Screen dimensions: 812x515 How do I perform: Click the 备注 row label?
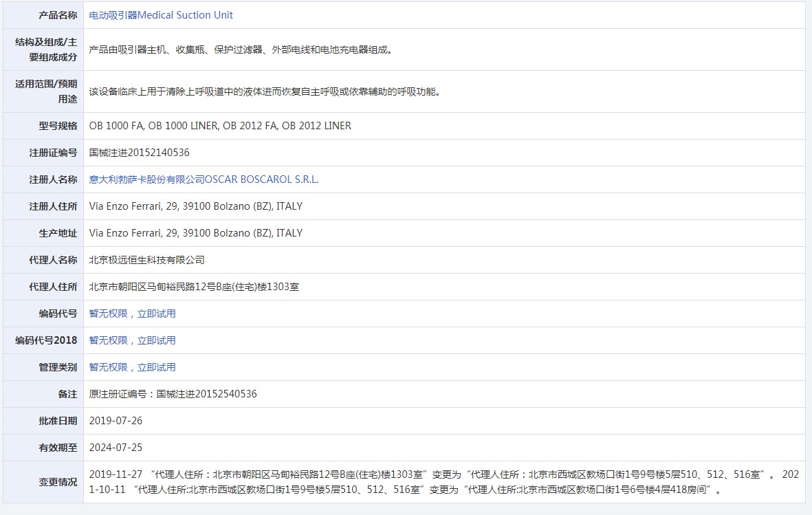(x=67, y=394)
